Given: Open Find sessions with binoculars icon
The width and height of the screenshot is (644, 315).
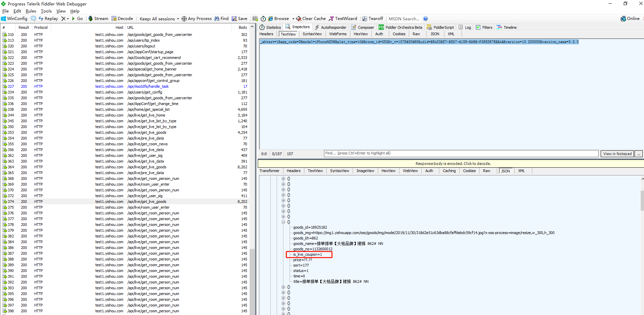Looking at the screenshot, I should coord(221,19).
